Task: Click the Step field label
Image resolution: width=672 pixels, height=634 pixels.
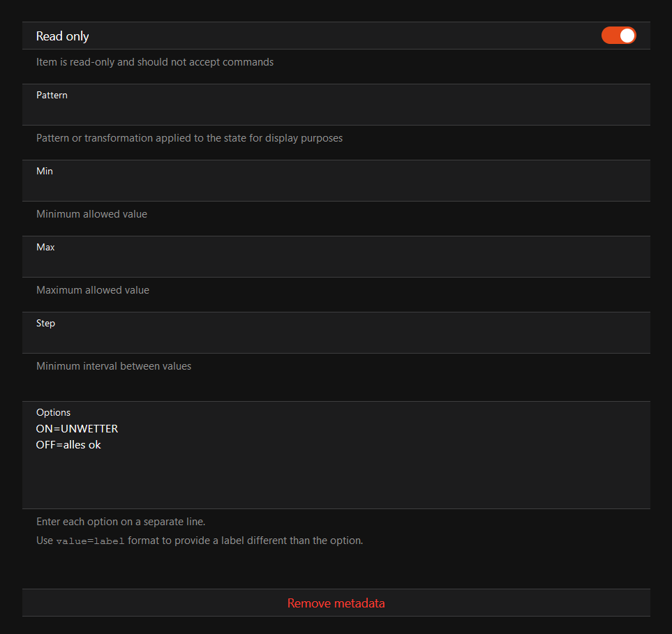Action: [x=45, y=323]
